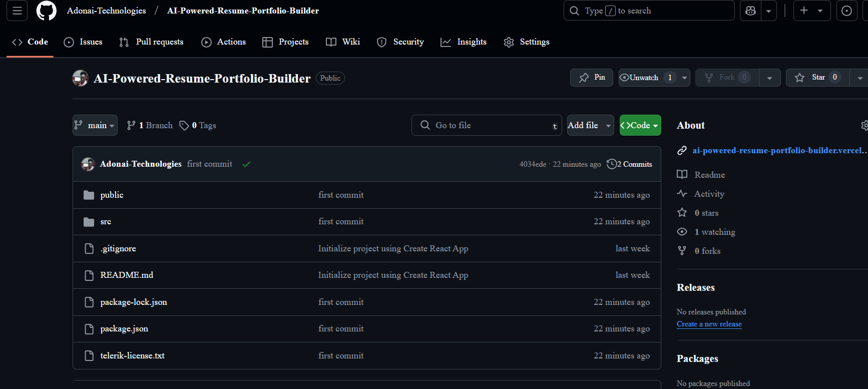Open the Create new plus menu

pyautogui.click(x=811, y=11)
